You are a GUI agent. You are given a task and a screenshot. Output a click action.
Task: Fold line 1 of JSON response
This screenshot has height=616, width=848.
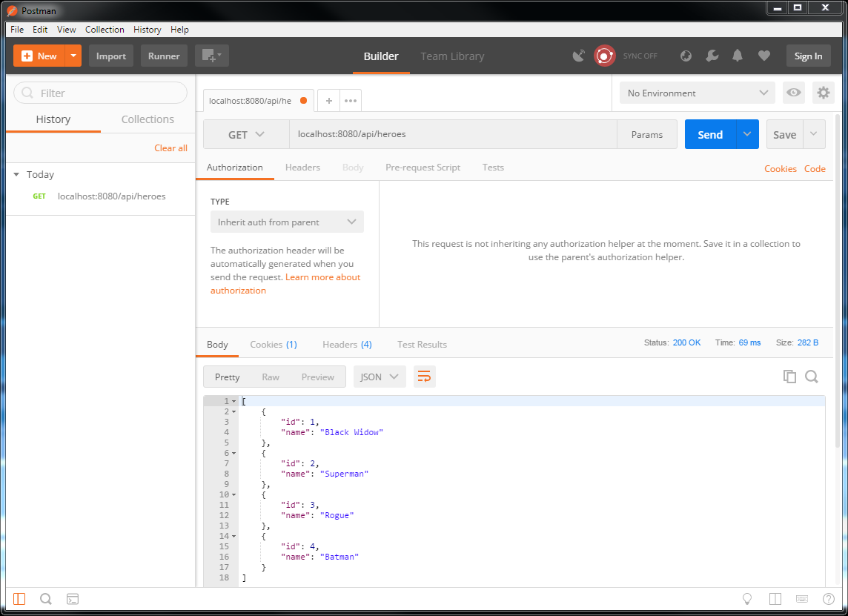[x=233, y=401]
